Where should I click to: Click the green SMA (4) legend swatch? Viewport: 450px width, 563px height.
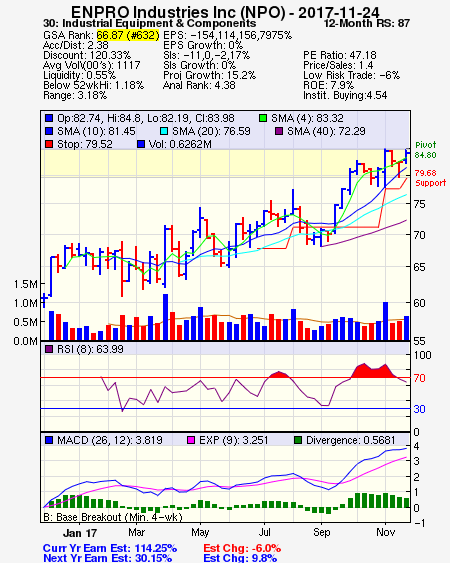[x=263, y=118]
